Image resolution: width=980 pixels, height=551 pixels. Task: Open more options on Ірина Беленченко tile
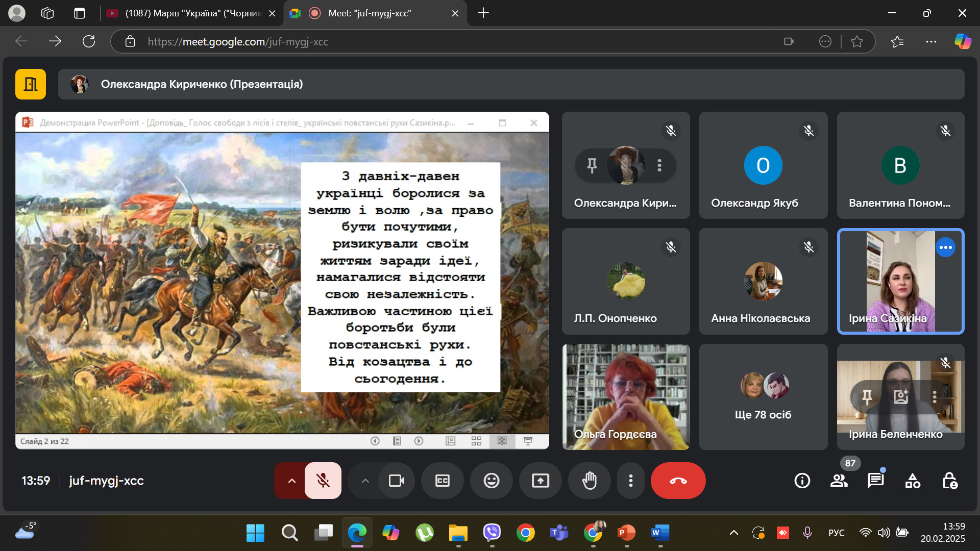coord(935,396)
